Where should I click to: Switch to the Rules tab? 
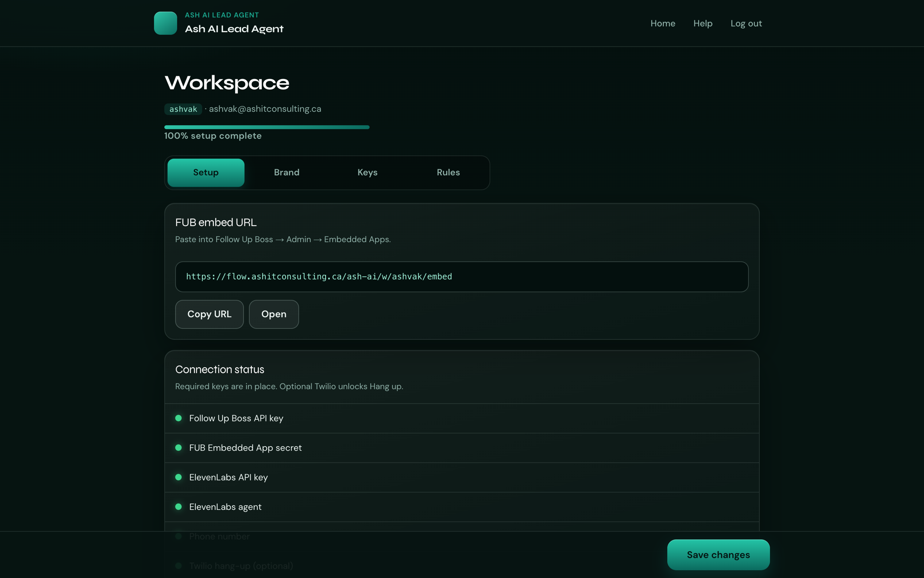coord(448,172)
